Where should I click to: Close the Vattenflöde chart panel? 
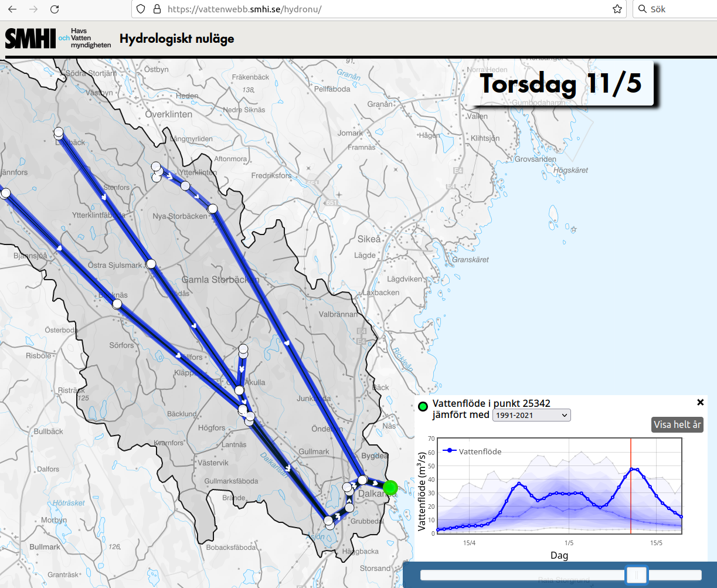[x=700, y=402]
